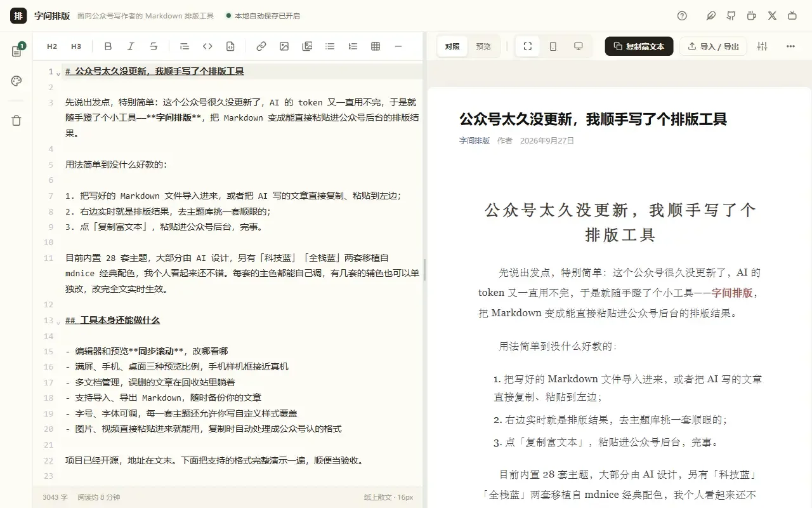
Task: Click the 复制富文本 button
Action: pyautogui.click(x=639, y=46)
